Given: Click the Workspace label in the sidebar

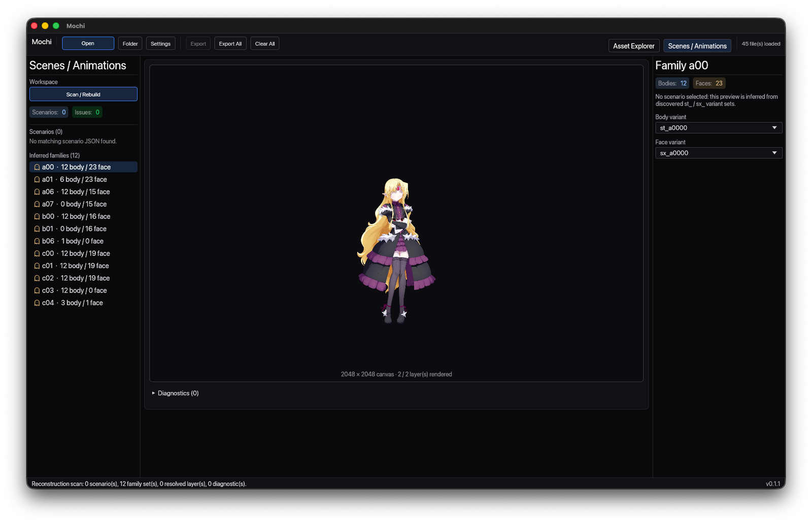Looking at the screenshot, I should [43, 82].
